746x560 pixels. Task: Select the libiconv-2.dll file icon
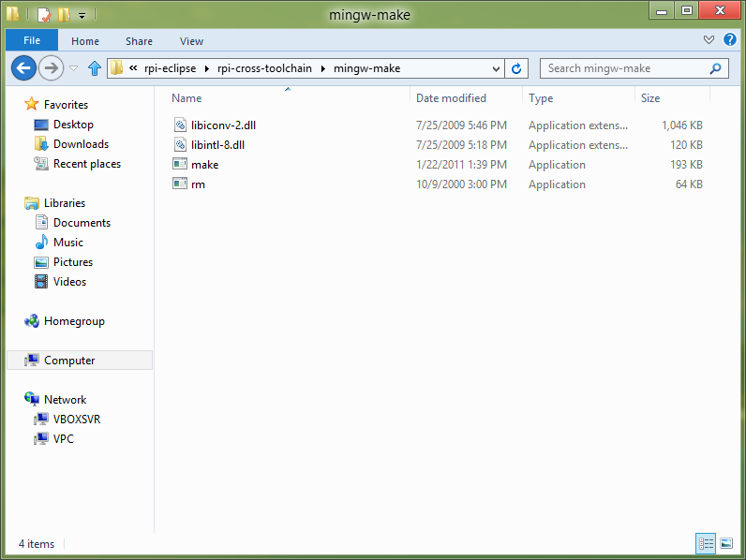tap(180, 125)
